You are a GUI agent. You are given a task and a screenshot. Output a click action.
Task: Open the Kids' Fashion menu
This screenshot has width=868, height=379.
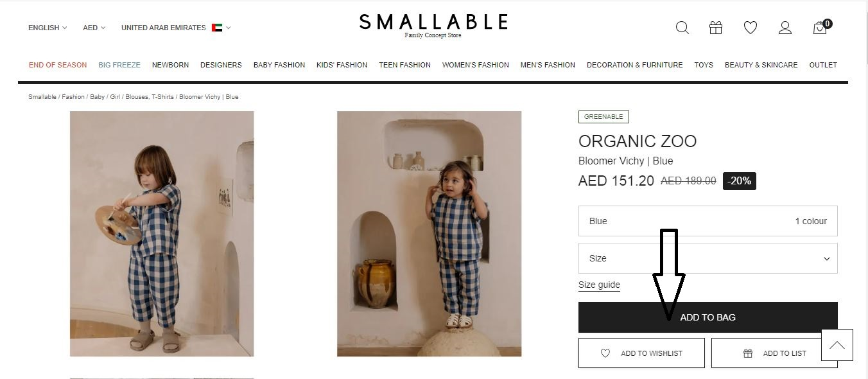point(342,65)
